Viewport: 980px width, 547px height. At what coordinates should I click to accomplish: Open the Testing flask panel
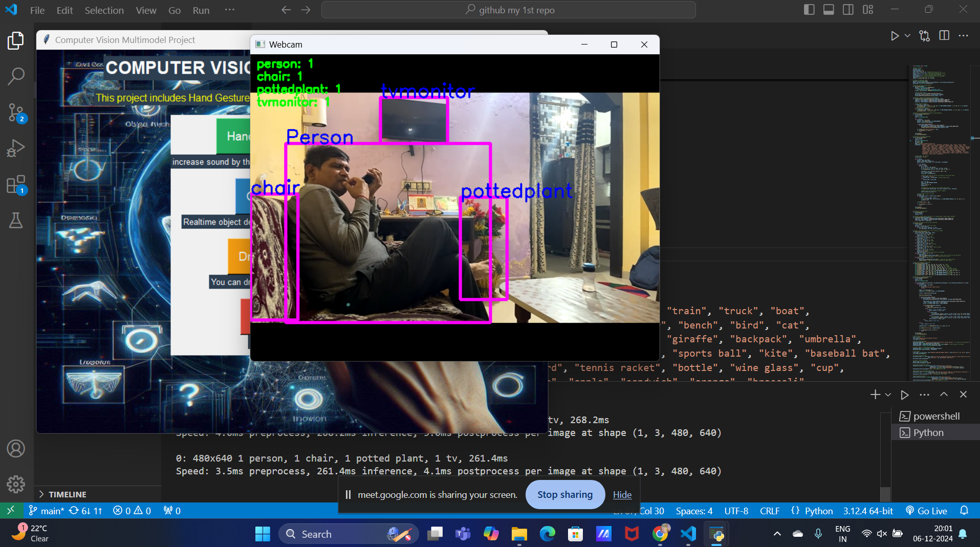(16, 220)
